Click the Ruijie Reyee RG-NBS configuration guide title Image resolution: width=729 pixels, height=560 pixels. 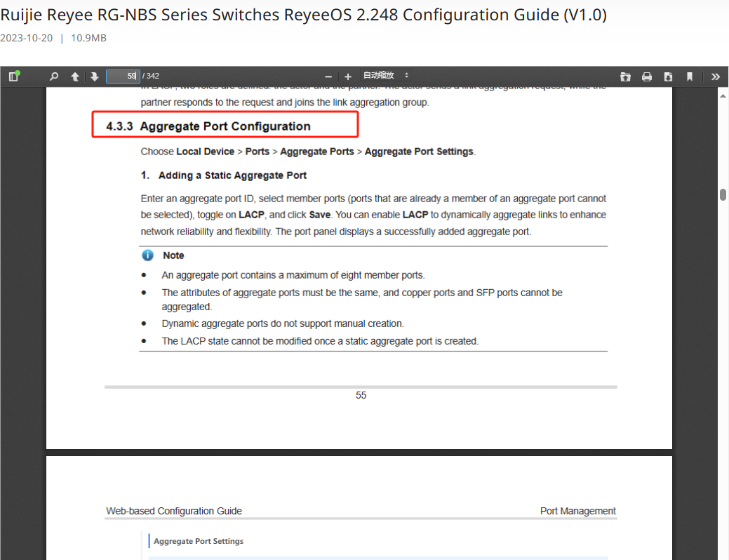click(304, 15)
